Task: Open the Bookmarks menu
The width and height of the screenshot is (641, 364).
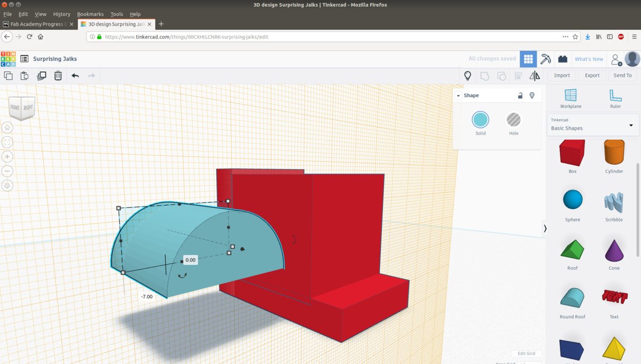Action: click(90, 14)
